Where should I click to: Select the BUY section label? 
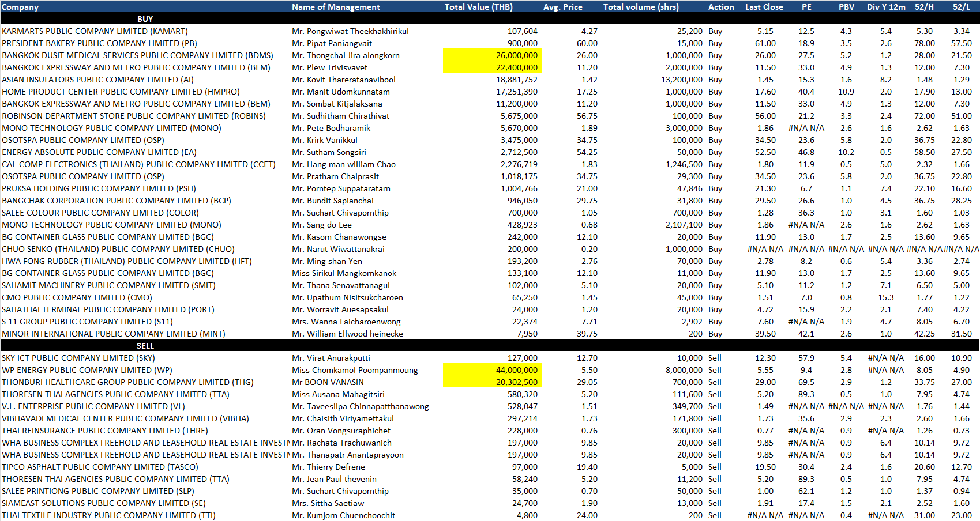click(x=145, y=19)
